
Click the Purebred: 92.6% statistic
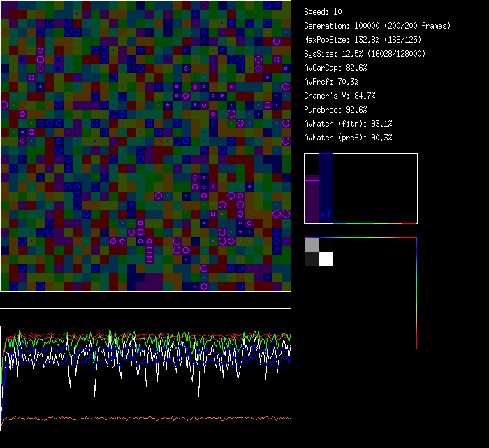coord(335,110)
